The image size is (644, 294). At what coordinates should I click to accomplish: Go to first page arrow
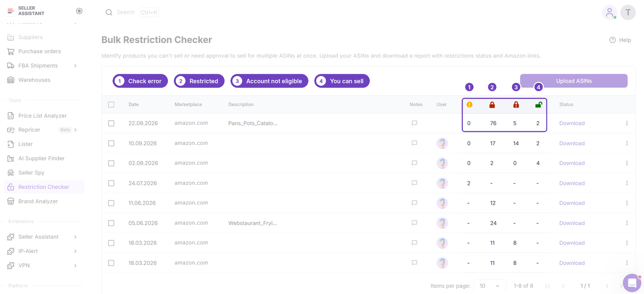548,286
